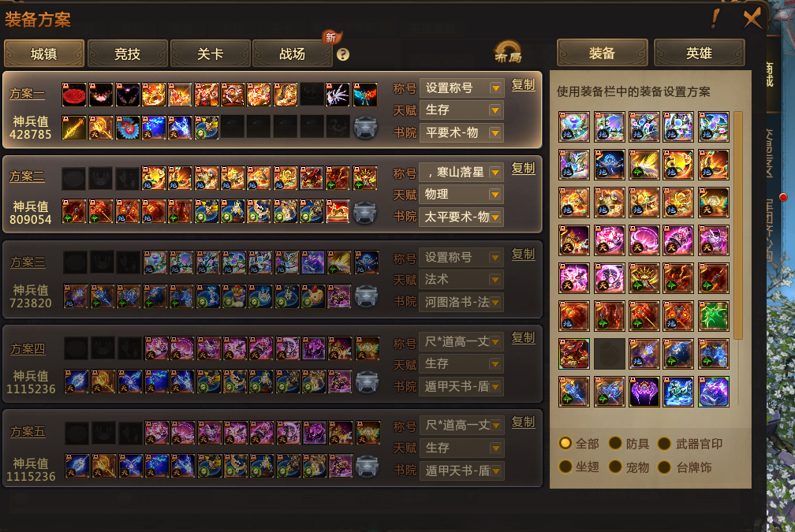
Task: Click the 方案五 scheme name
Action: click(28, 432)
